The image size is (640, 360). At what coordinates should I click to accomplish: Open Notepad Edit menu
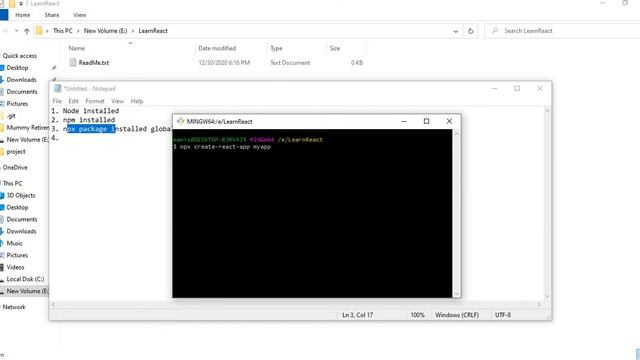pos(73,101)
